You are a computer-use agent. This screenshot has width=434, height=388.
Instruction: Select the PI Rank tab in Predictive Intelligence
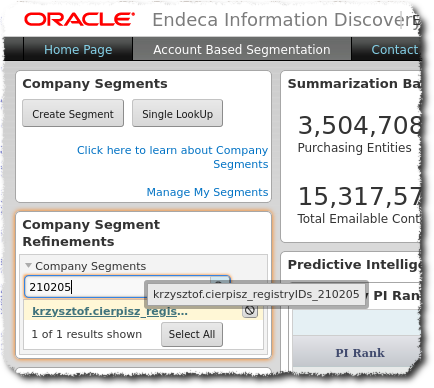(x=395, y=295)
